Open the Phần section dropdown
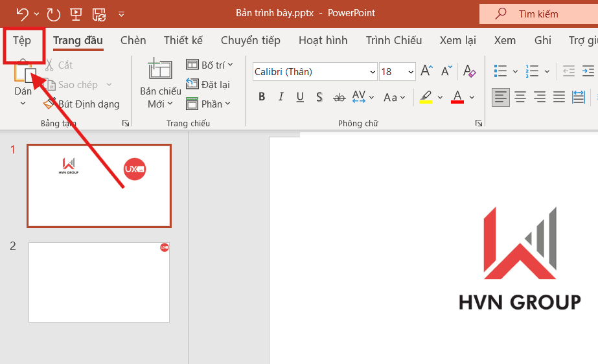Screen dimensions: 598x364 point(208,104)
